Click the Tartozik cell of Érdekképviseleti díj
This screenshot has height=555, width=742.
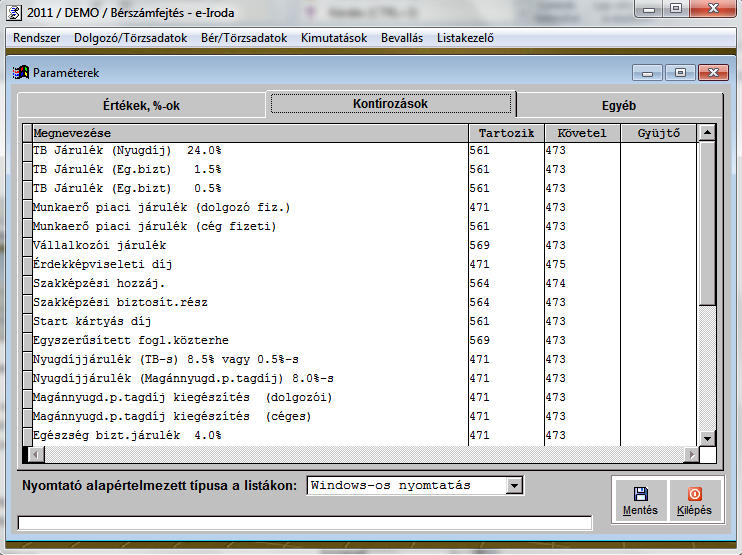pos(505,264)
